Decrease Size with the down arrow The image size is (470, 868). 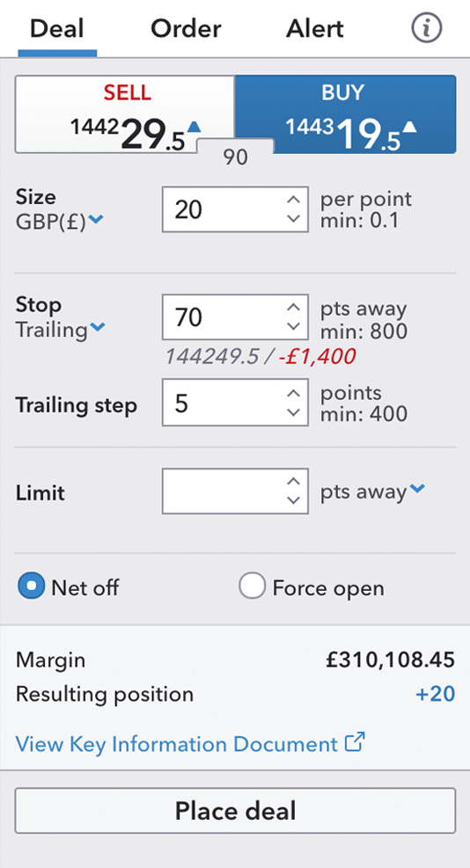(x=294, y=219)
